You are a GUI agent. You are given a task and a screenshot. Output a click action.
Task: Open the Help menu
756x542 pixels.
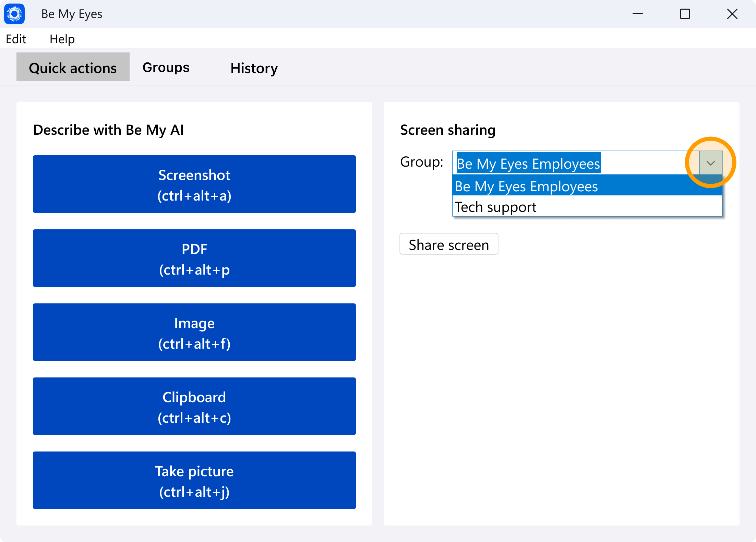tap(62, 39)
